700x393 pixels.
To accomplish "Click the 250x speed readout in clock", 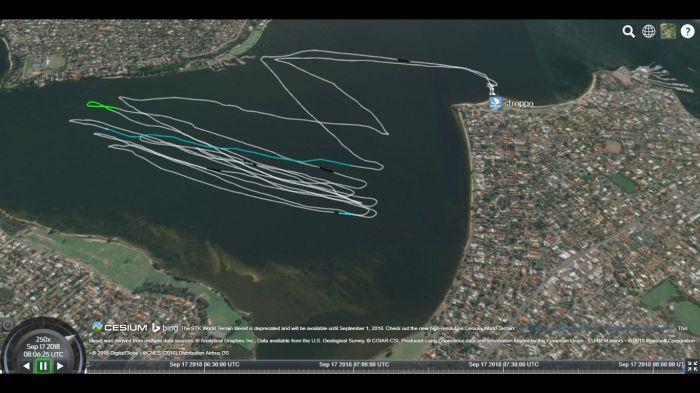I will (x=43, y=339).
